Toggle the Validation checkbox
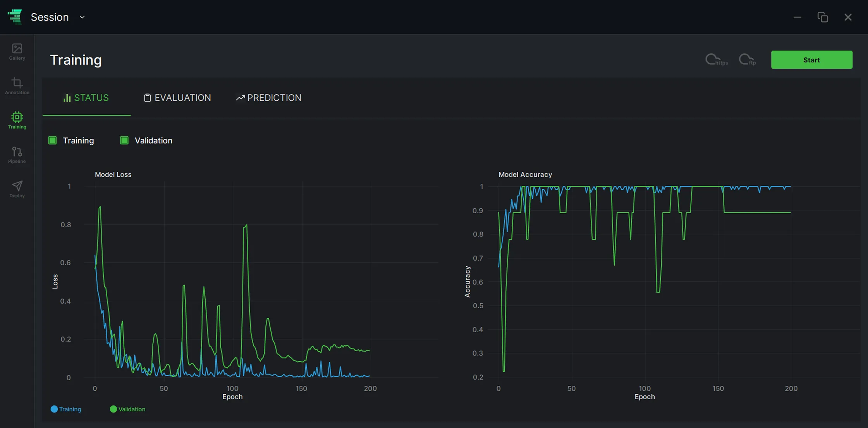The height and width of the screenshot is (428, 868). click(124, 140)
